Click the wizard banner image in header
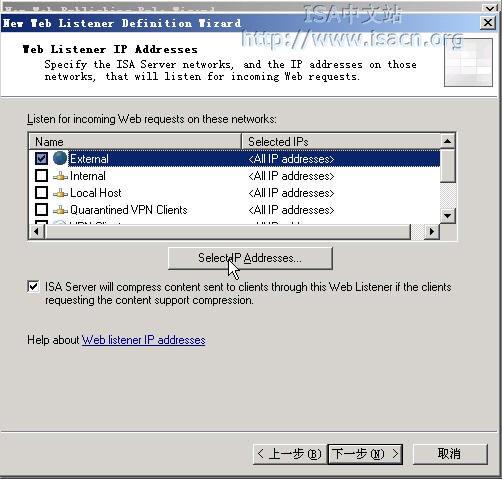502x479 pixels. (x=468, y=62)
